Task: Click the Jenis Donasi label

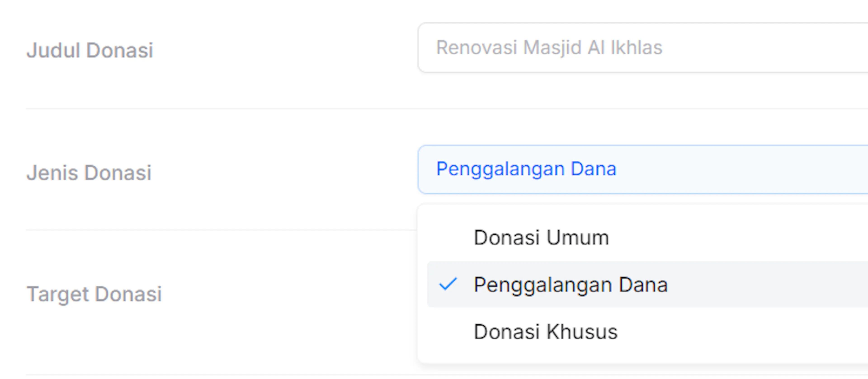Action: [x=89, y=173]
